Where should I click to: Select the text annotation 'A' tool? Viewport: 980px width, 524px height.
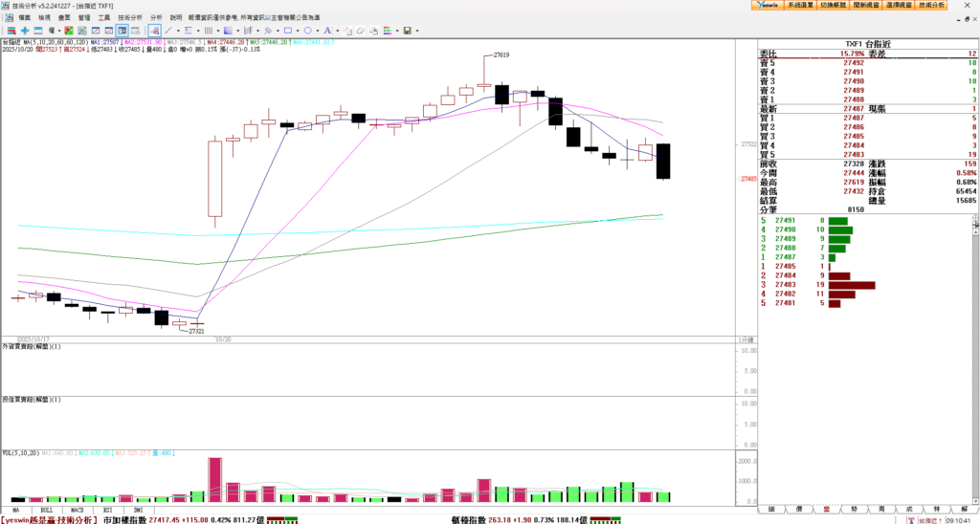326,31
